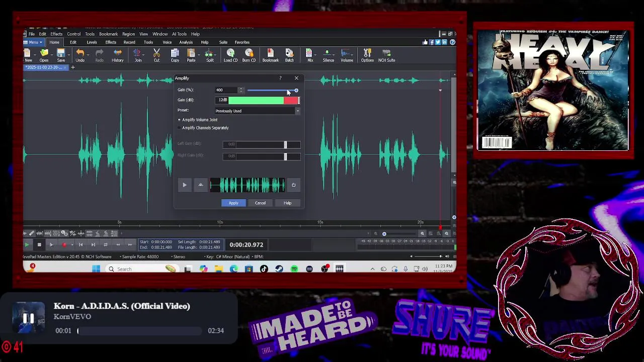
Task: Click the Help button in Amplify dialog
Action: click(287, 203)
